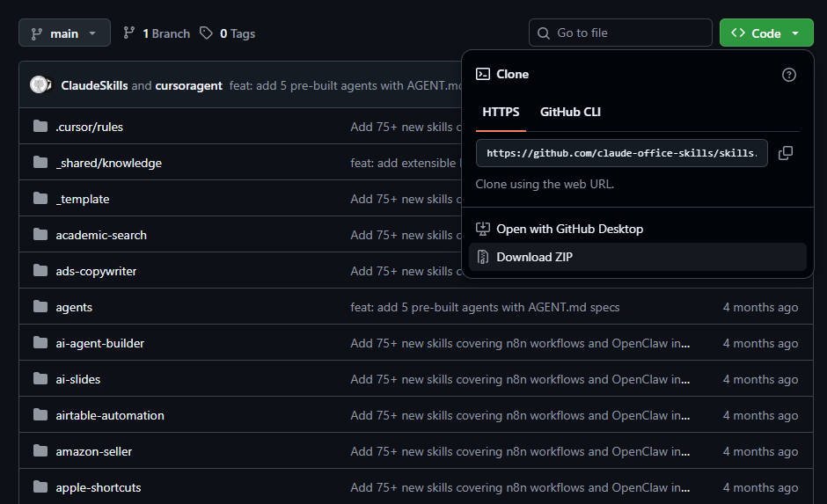Open the academic-search folder
The height and width of the screenshot is (504, 827).
click(x=101, y=235)
